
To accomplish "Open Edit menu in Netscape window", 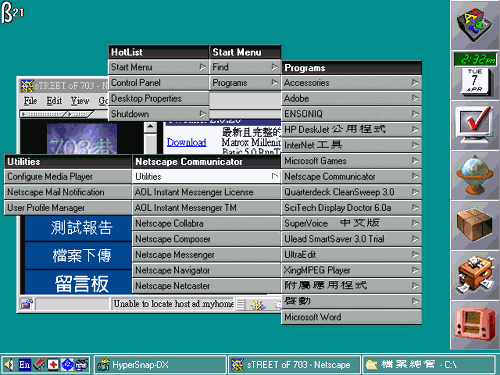I will [54, 101].
